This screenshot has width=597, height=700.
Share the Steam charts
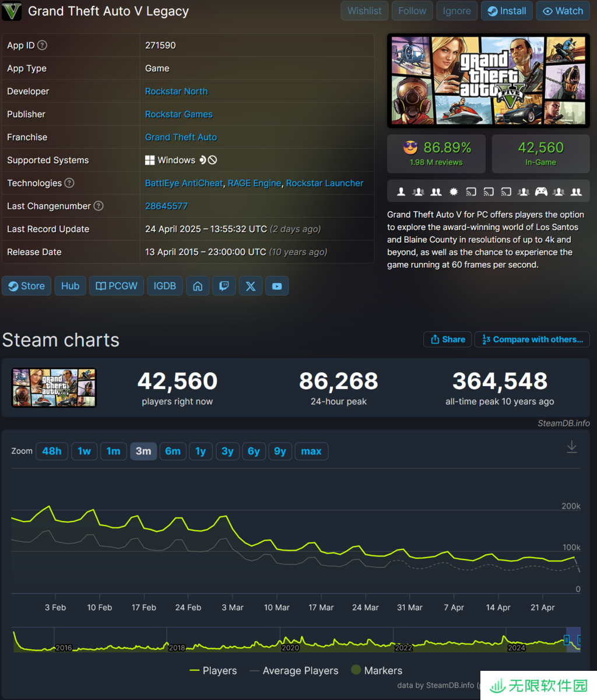pos(448,339)
